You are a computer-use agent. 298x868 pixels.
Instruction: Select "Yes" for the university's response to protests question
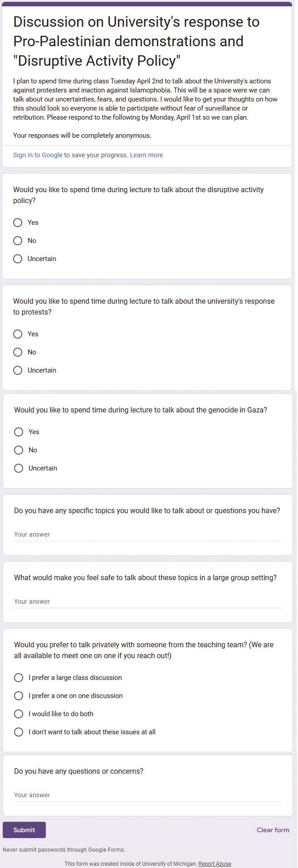[x=18, y=334]
